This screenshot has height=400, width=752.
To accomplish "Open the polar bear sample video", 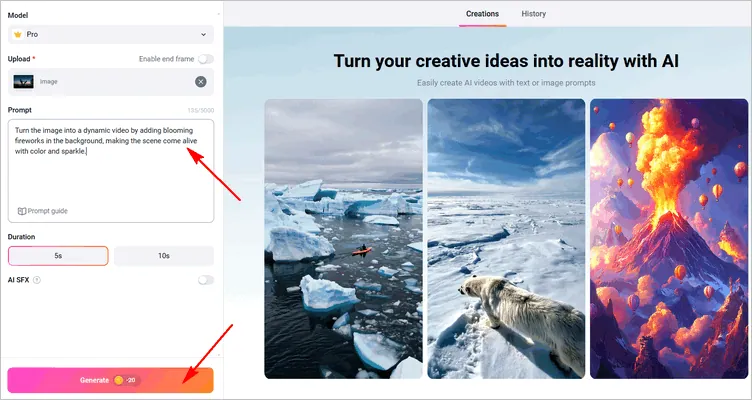I will [506, 239].
